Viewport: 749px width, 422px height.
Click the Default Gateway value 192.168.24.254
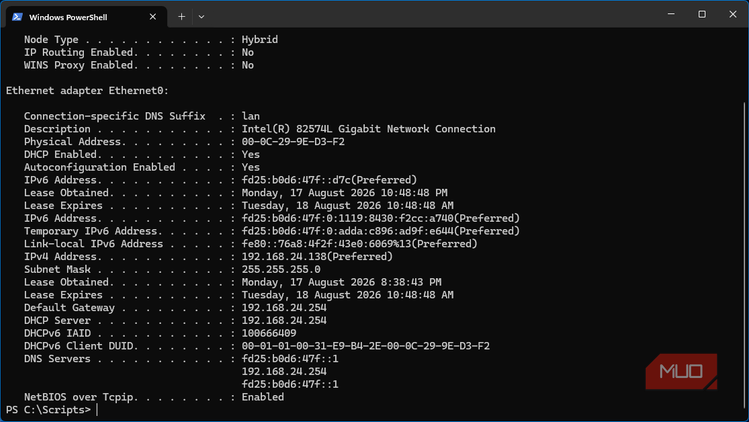pos(284,308)
